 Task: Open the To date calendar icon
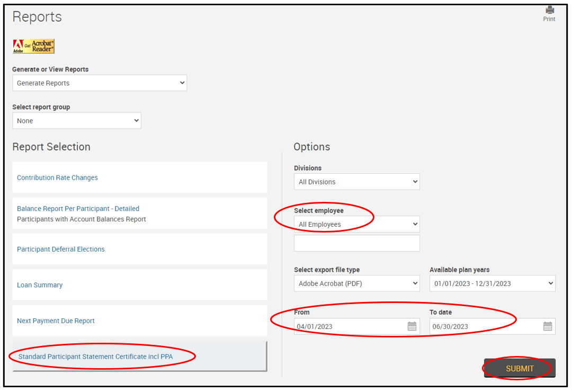(548, 326)
